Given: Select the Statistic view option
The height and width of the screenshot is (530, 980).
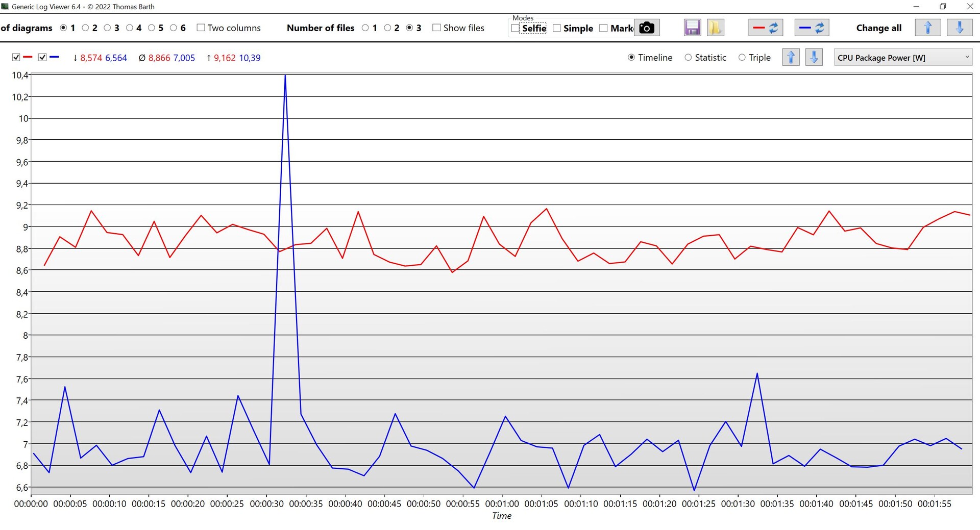Looking at the screenshot, I should click(688, 58).
